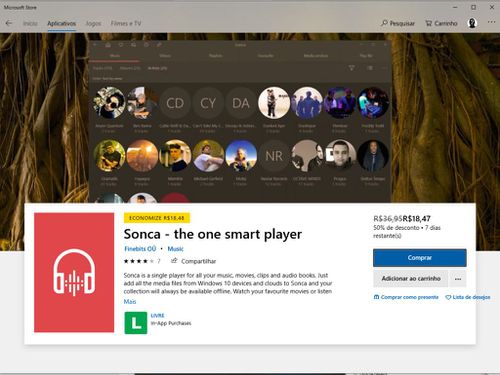
Task: Click the discounted price R$18,47
Action: pos(417,219)
